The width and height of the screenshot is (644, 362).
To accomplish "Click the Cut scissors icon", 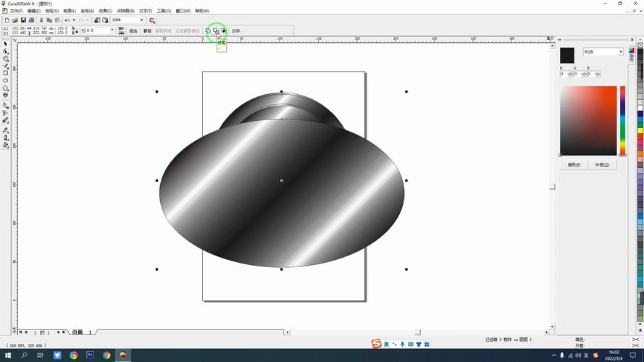I will tap(41, 20).
